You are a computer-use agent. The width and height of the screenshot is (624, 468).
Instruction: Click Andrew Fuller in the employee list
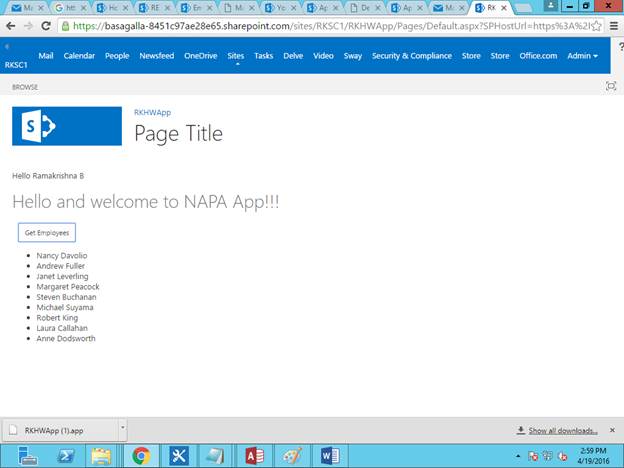coord(60,266)
